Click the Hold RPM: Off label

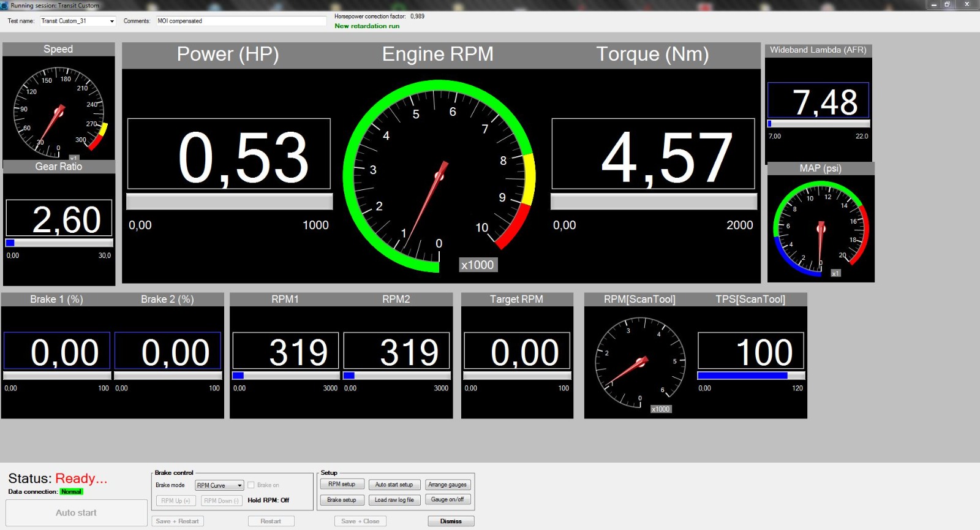point(268,501)
